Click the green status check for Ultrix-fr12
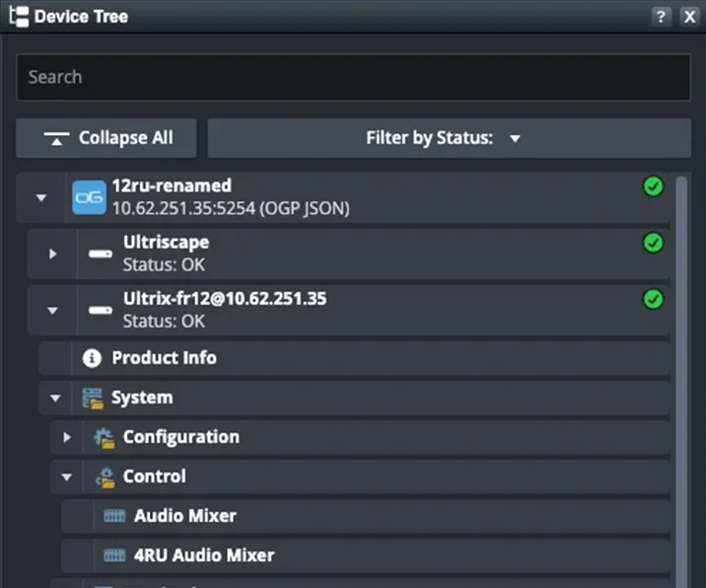706x588 pixels. (653, 299)
